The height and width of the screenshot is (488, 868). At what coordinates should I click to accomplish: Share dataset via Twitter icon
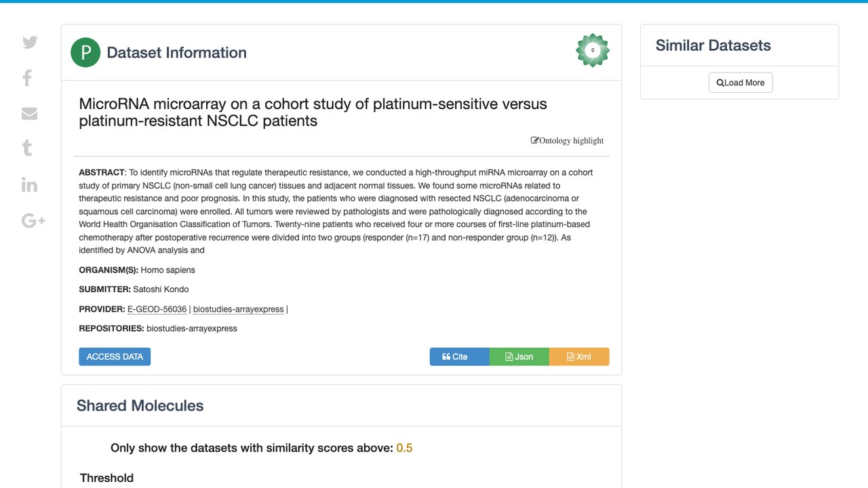tap(30, 42)
